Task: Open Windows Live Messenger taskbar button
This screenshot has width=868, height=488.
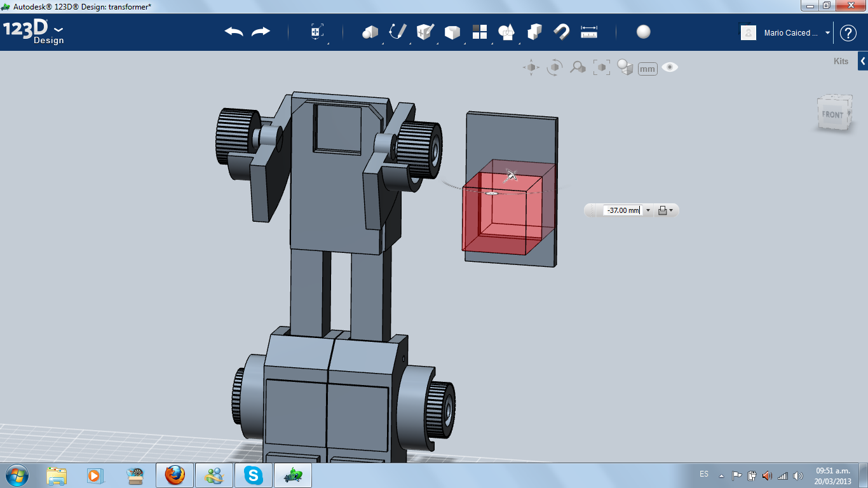Action: click(214, 475)
